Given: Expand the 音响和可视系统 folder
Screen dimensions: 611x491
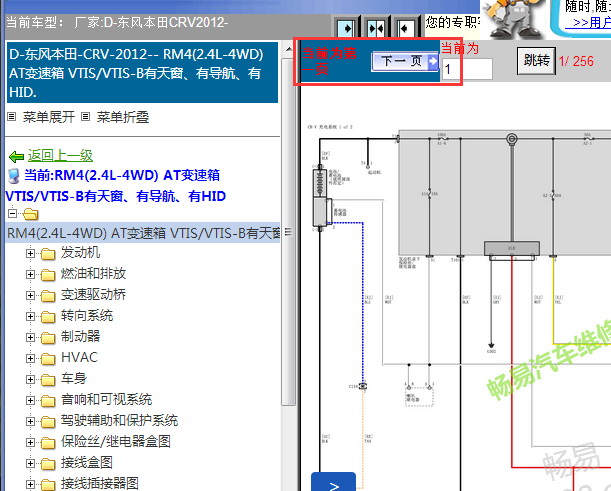Looking at the screenshot, I should coord(30,401).
